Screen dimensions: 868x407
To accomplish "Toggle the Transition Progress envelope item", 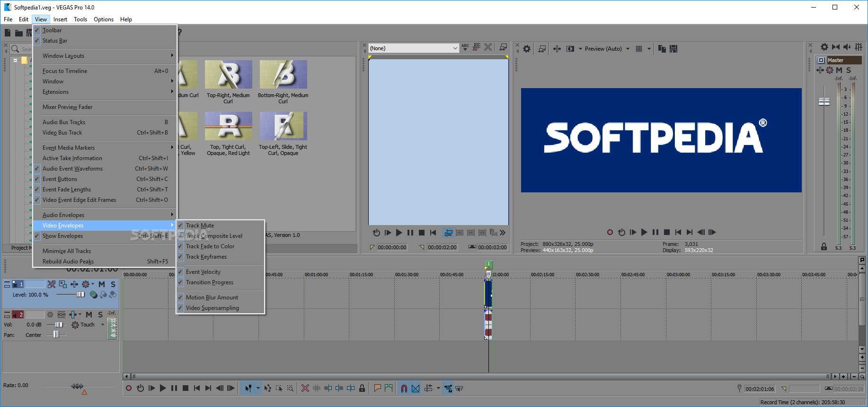I will click(x=220, y=282).
